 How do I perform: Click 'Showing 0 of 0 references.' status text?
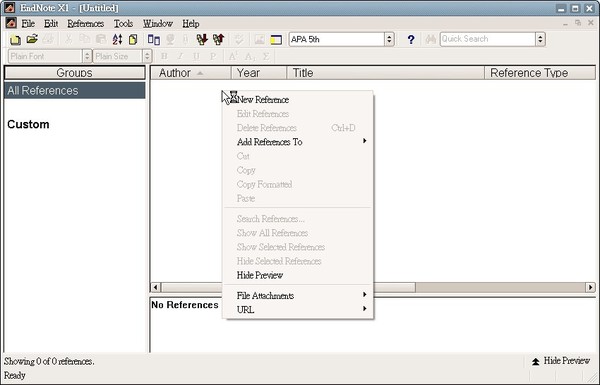[x=49, y=361]
